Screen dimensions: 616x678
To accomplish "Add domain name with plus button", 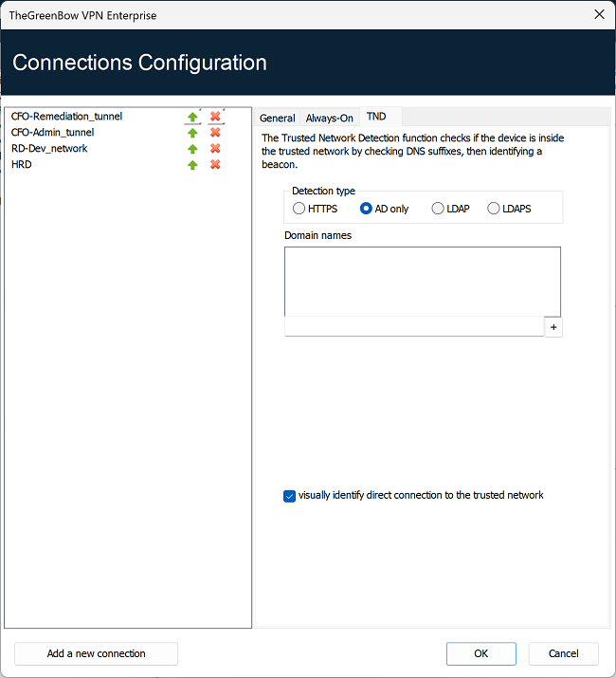I will click(553, 327).
